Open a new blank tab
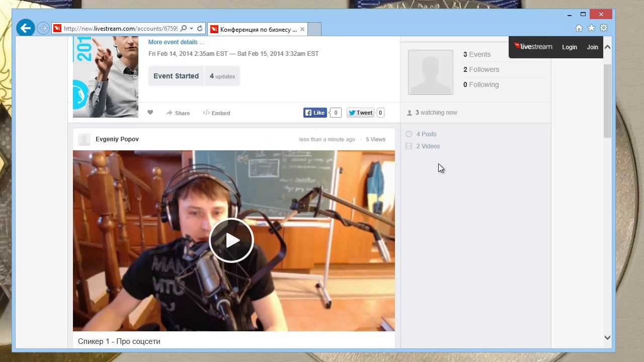The height and width of the screenshot is (362, 644). point(314,29)
